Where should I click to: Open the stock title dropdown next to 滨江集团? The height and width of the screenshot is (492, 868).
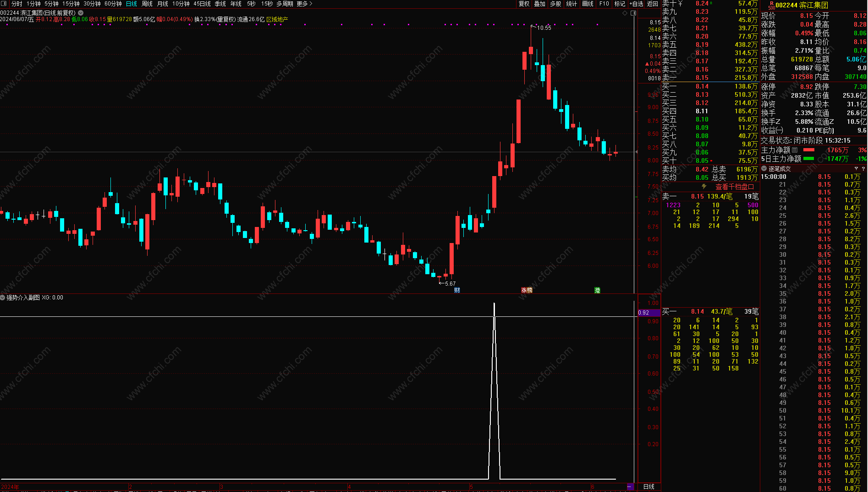click(81, 13)
